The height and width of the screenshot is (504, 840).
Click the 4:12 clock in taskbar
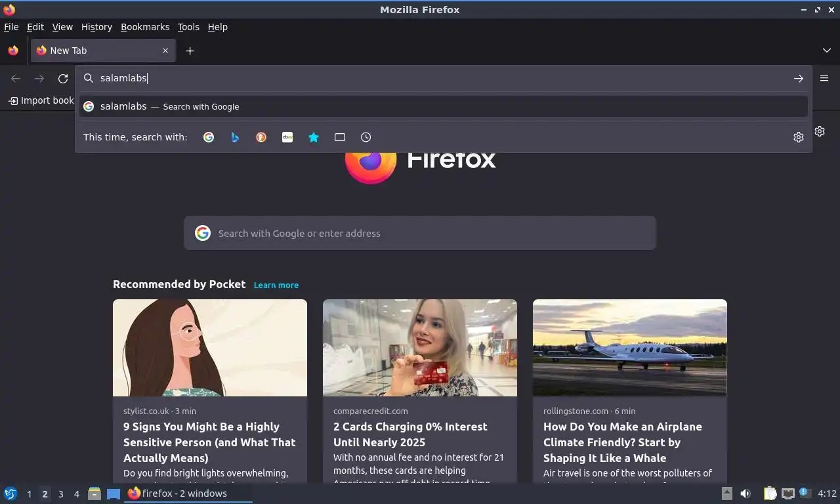[x=827, y=493]
